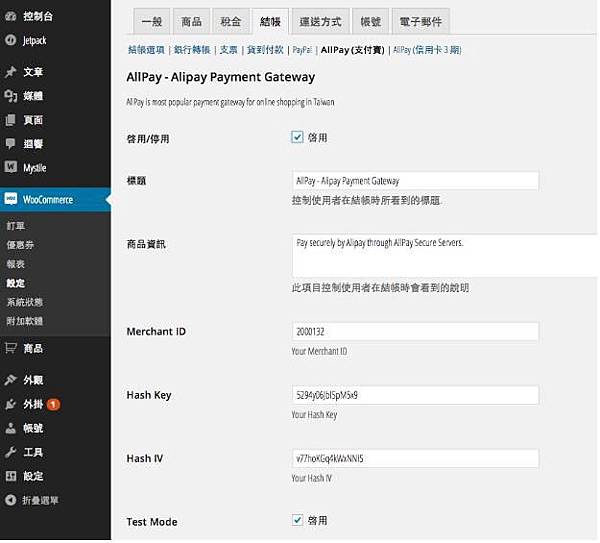Viewport: 600px width, 543px height.
Task: Open the PayPal sub-link
Action: [x=302, y=50]
